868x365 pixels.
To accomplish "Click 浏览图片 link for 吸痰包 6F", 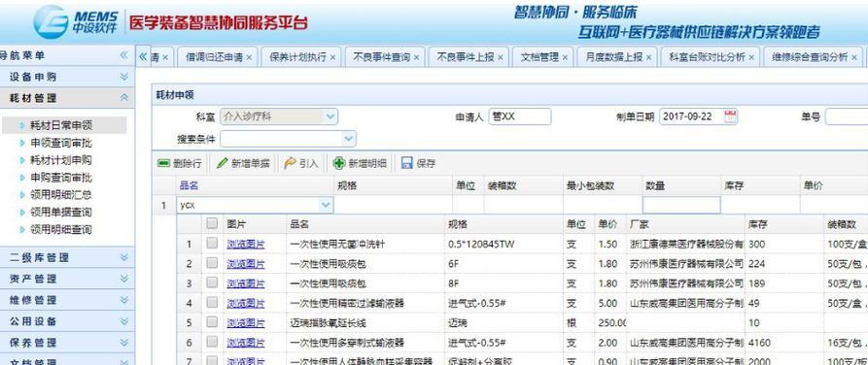I will (x=246, y=264).
